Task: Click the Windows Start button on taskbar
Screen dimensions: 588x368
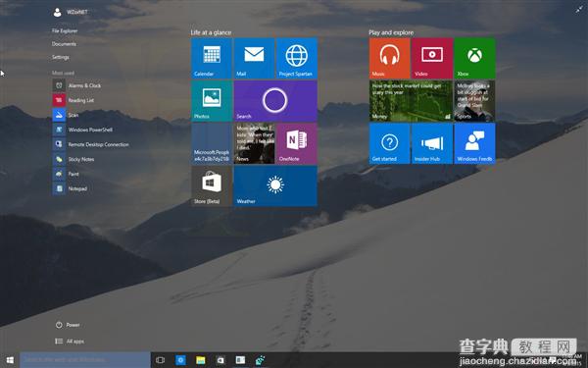Action: coord(10,360)
